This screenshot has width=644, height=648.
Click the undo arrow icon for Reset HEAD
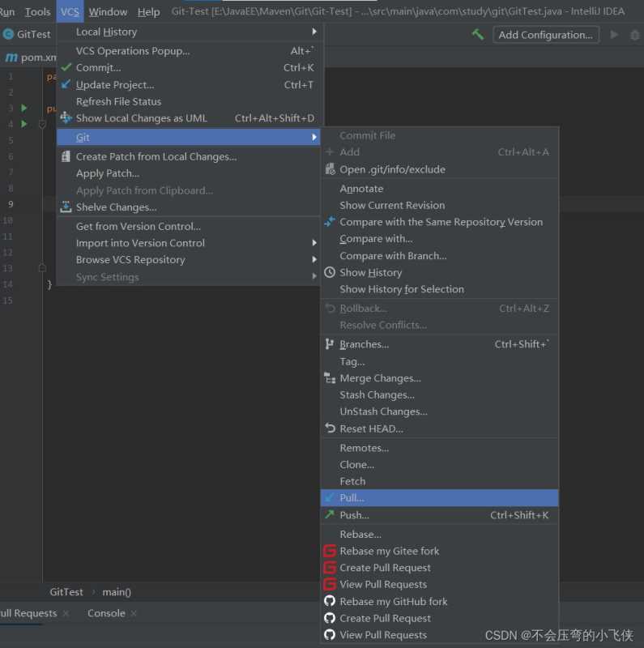[x=330, y=428]
